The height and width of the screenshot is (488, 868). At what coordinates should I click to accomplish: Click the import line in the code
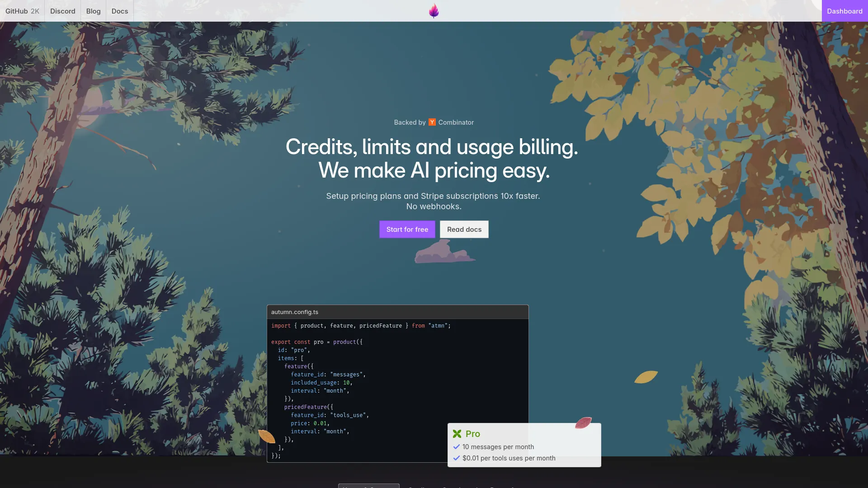(x=361, y=325)
